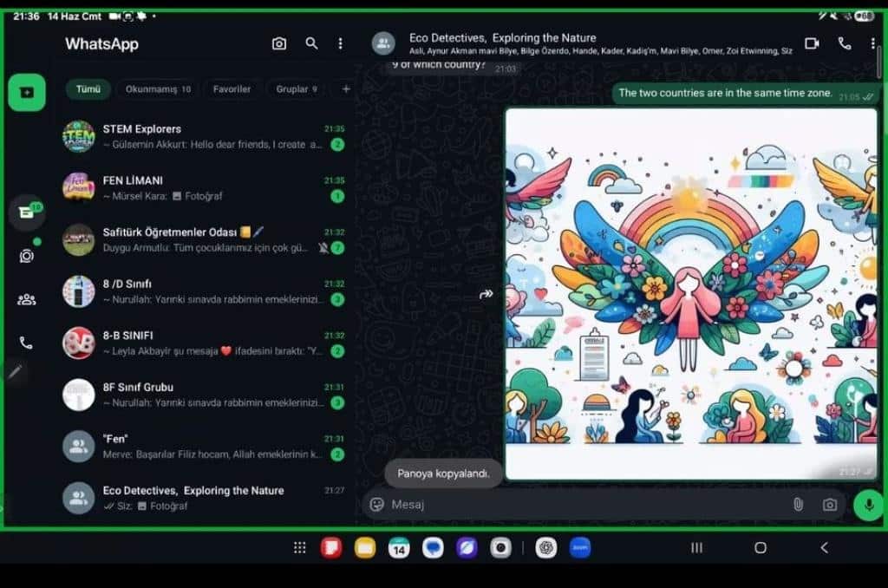Open the purple browser app in taskbar
This screenshot has height=588, width=888.
(467, 548)
